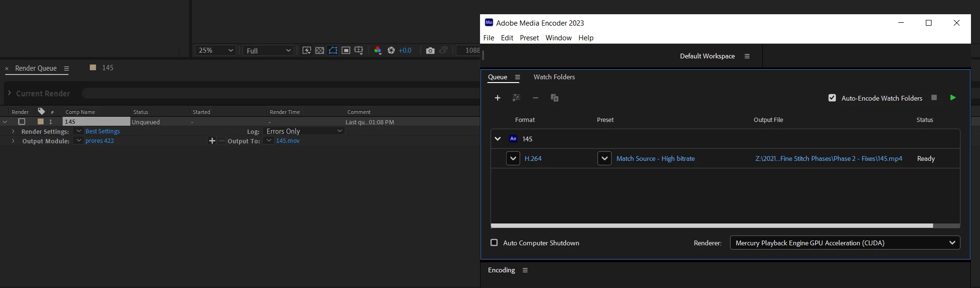Collapse render item 1 details chevron
This screenshot has width=980, height=288.
tap(5, 121)
